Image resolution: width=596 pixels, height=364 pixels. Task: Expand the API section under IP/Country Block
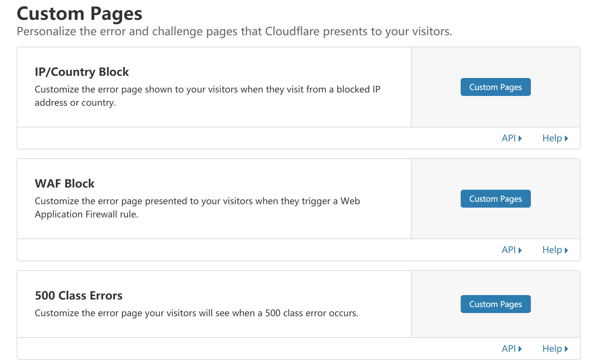[512, 138]
